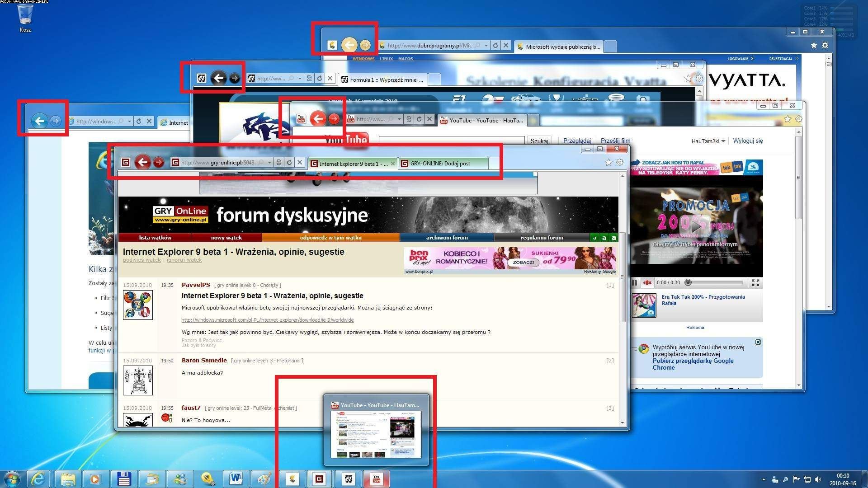
Task: Close the Google Chrome promo box
Action: (x=758, y=342)
